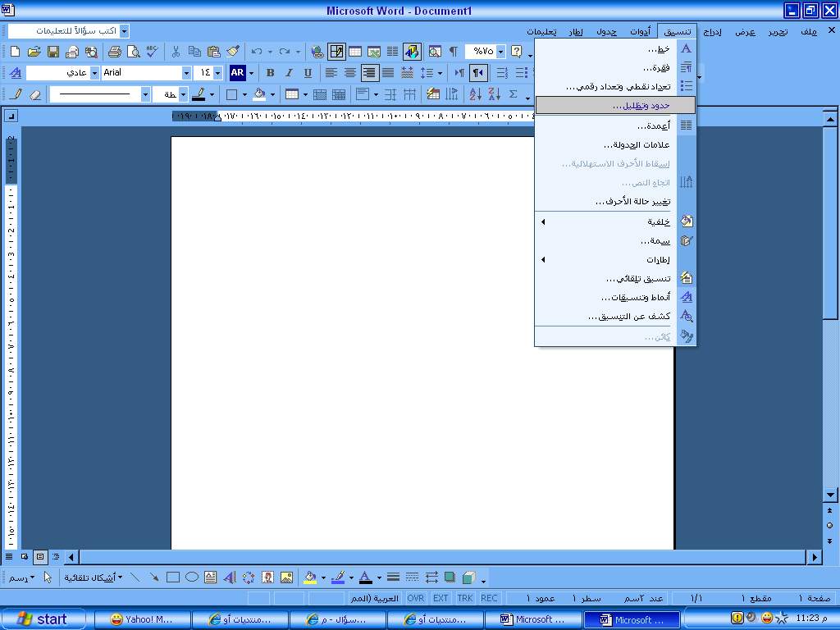Select the Oval drawing shape
This screenshot has height=630, width=840.
(192, 577)
